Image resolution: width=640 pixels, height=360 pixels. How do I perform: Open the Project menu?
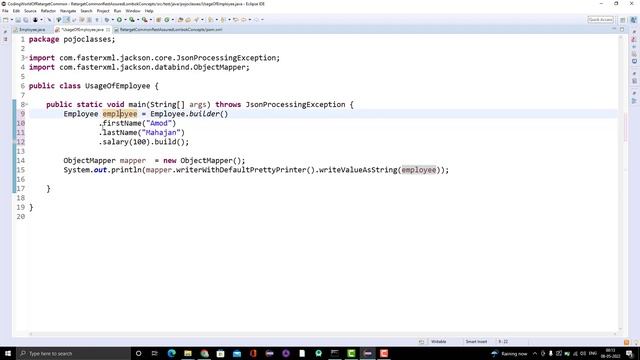click(103, 11)
